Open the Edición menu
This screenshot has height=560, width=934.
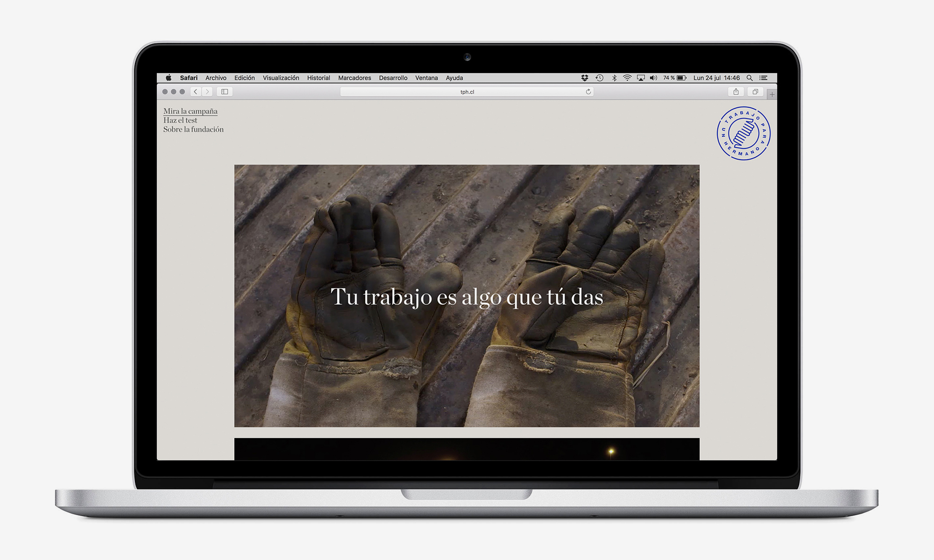(245, 78)
